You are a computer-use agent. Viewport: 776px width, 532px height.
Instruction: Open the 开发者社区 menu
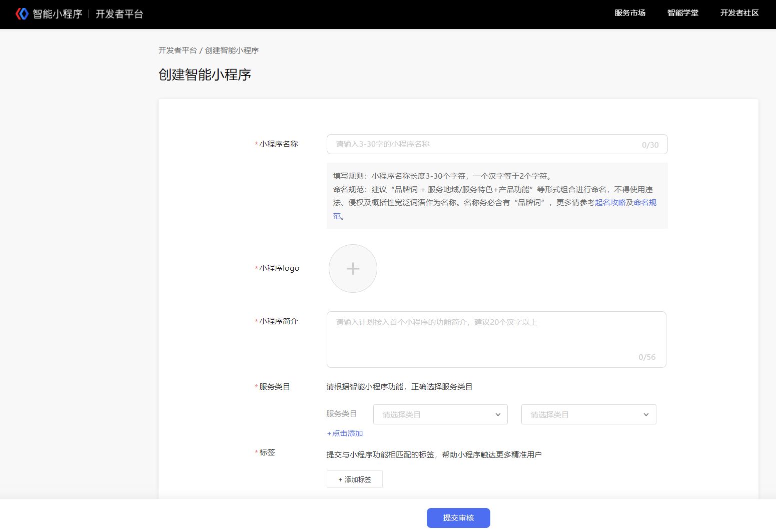(739, 13)
